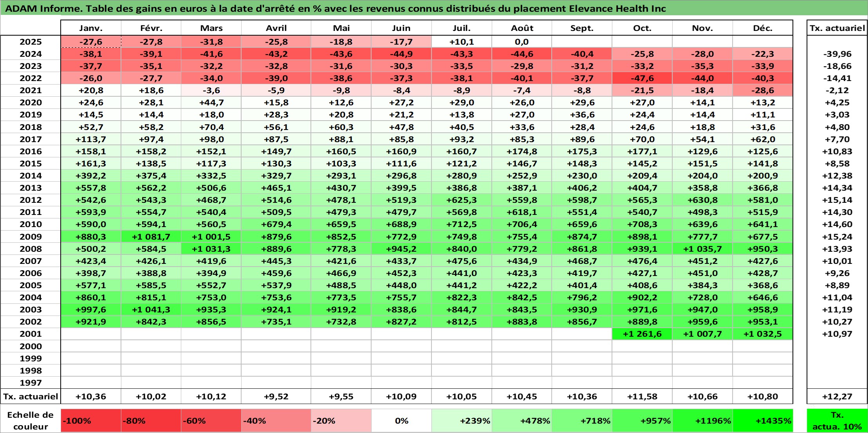Click the 2025 Juil. value +10,1
The image size is (868, 433).
[462, 42]
